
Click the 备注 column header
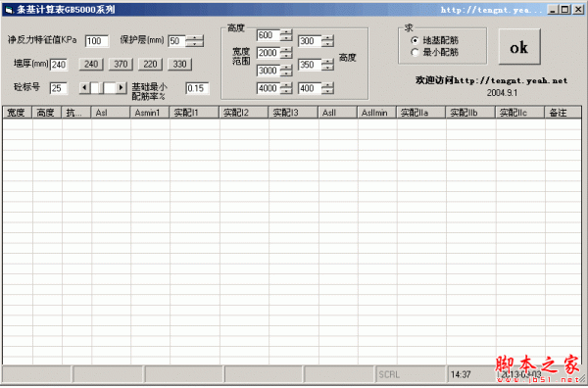coord(563,113)
